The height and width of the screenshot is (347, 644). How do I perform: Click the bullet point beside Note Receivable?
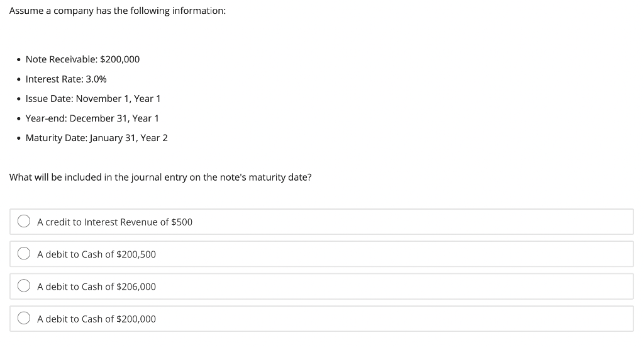19,59
